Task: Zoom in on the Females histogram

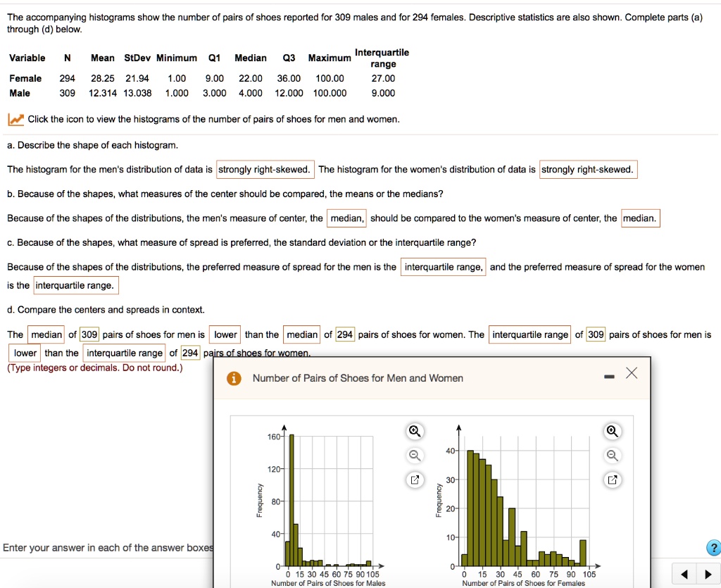Action: 612,431
